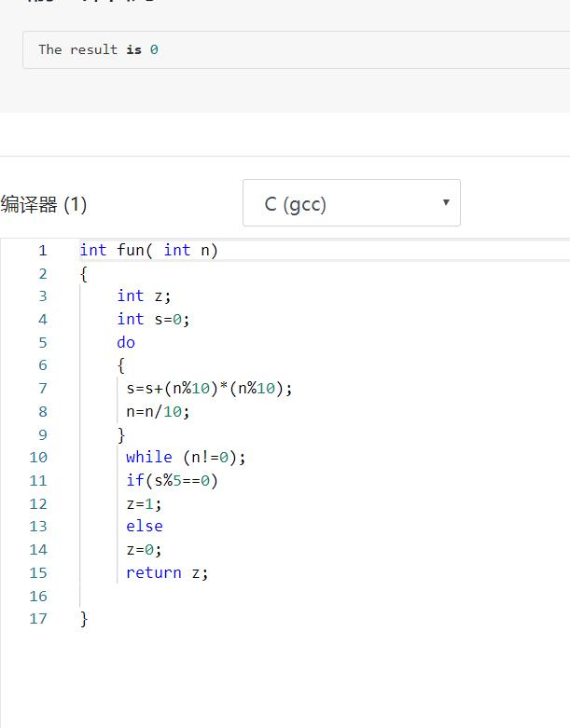Click opening brace on line 6
The image size is (570, 728).
(x=121, y=365)
